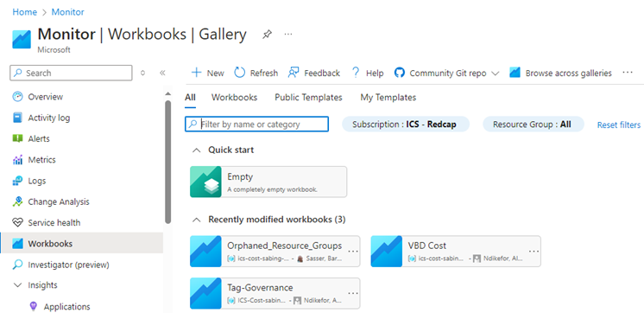Open toolbar overflow ellipsis after Browse galleries
Image resolution: width=644 pixels, height=313 pixels.
tap(627, 73)
